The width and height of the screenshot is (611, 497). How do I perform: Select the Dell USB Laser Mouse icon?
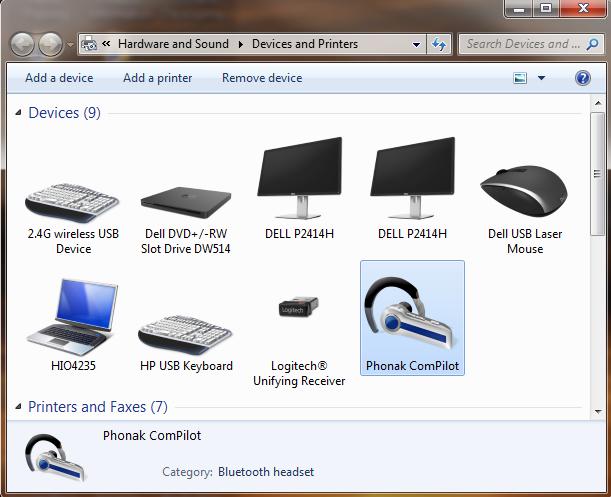click(x=524, y=191)
